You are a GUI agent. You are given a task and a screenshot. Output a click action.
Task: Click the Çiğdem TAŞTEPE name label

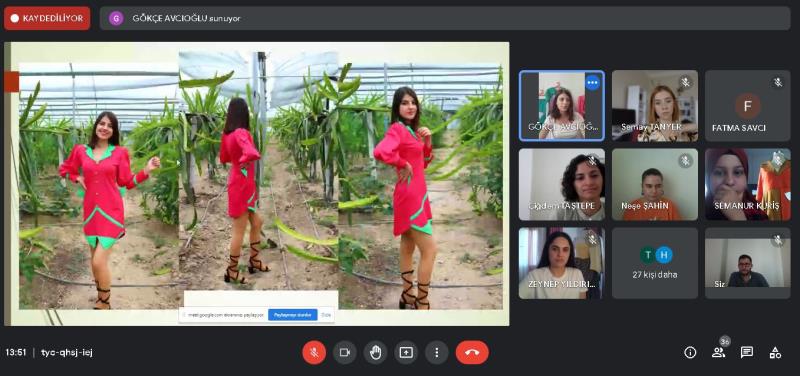point(562,206)
